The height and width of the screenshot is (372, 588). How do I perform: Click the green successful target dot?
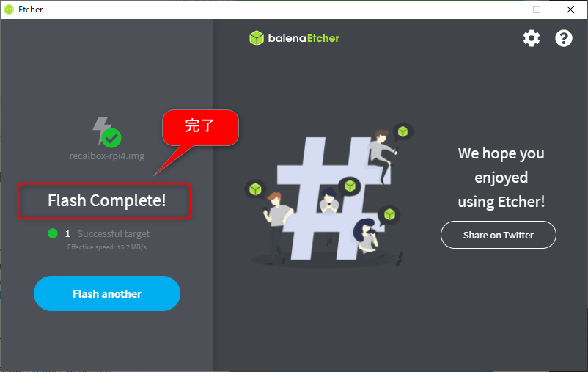coord(53,233)
